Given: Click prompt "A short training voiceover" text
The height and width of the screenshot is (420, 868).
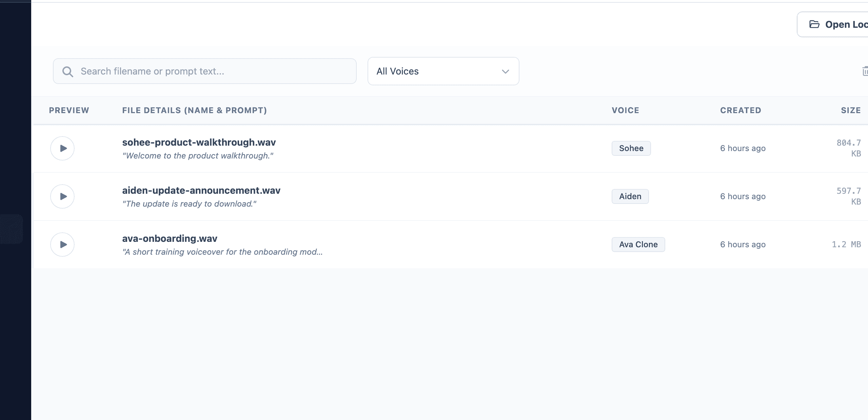Looking at the screenshot, I should coord(222,252).
